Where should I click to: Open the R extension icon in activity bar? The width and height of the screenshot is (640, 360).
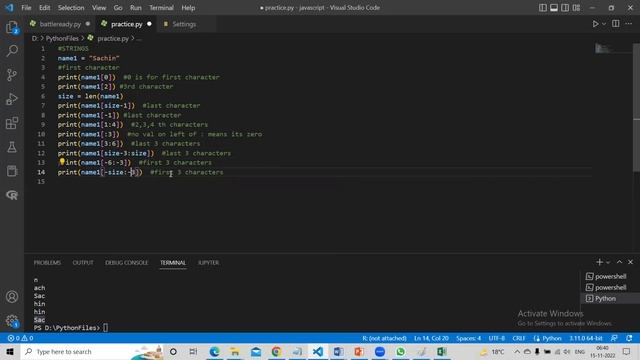(x=12, y=195)
